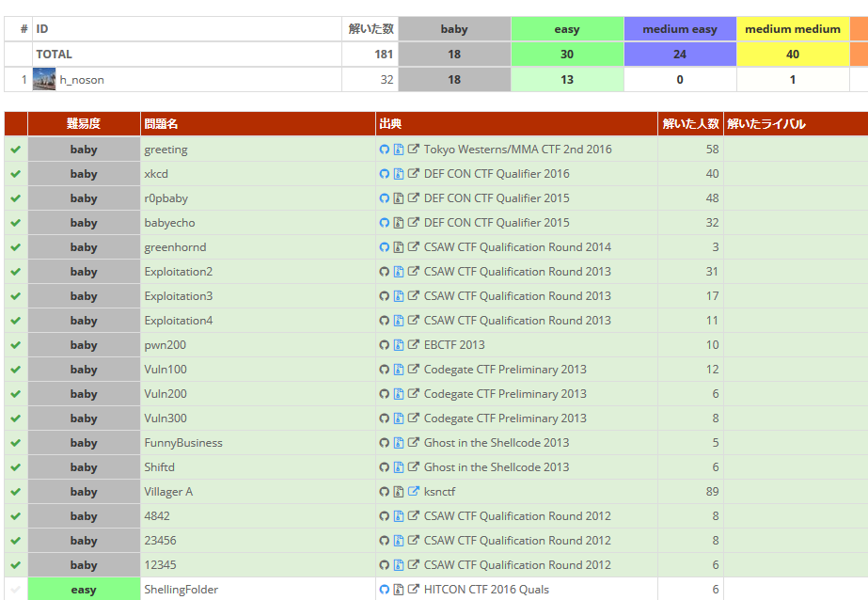Screen dimensions: 868x600
Task: Click the zip archive icon for Vuln100
Action: click(x=399, y=370)
